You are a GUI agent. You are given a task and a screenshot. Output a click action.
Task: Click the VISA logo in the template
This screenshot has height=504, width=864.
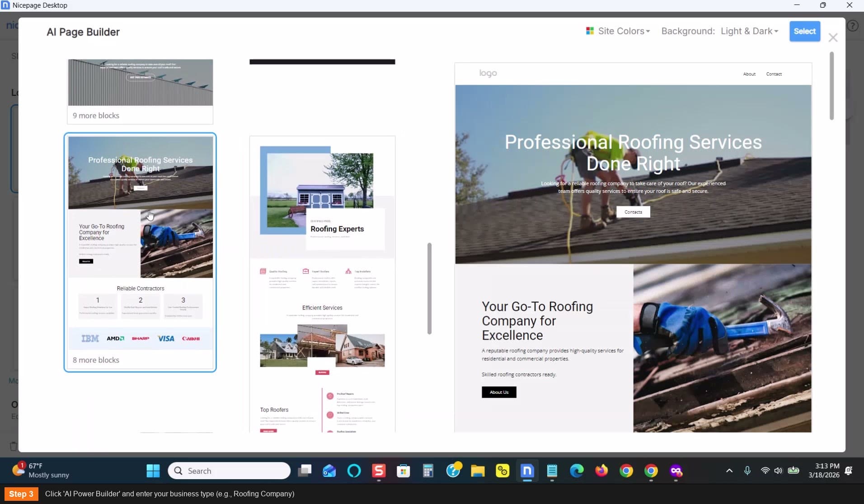tap(165, 338)
